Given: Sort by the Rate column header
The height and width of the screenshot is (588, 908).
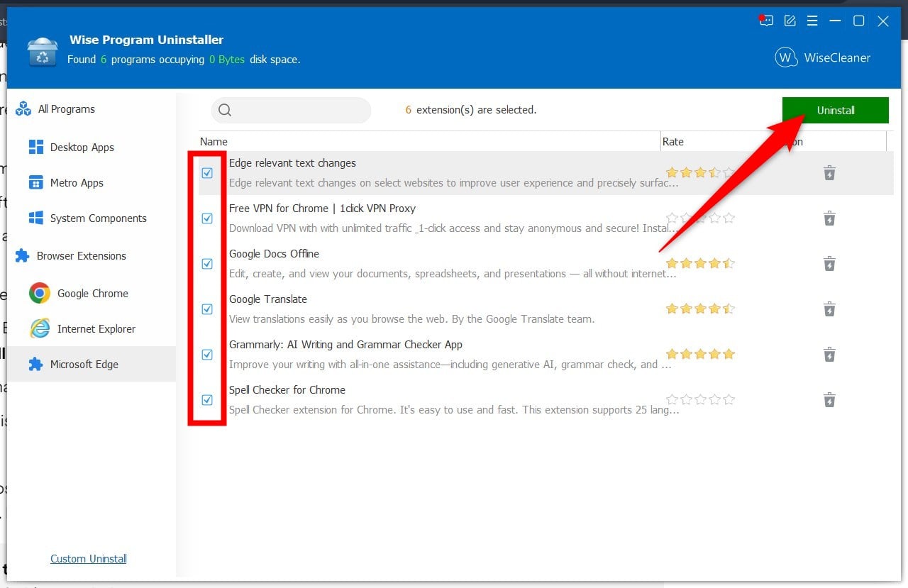Looking at the screenshot, I should coord(673,142).
